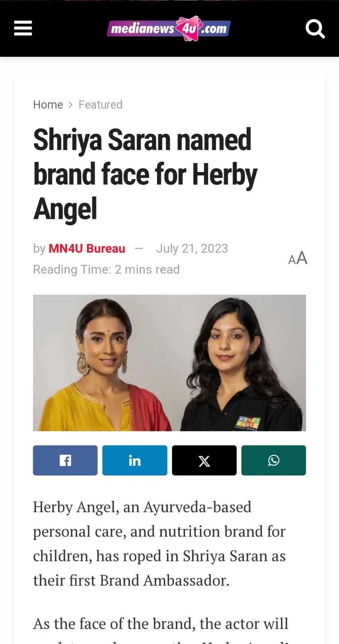This screenshot has height=644, width=339.
Task: Go to Home breadcrumb link
Action: (x=48, y=105)
